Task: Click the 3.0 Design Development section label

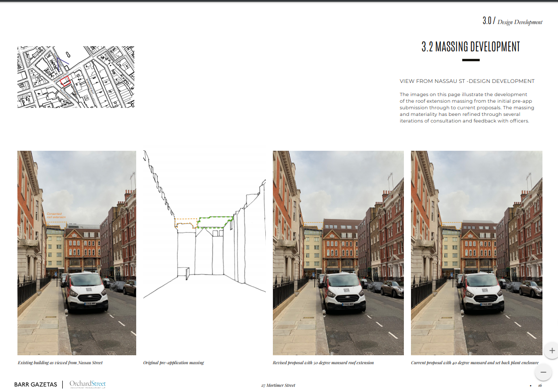Action: point(512,21)
